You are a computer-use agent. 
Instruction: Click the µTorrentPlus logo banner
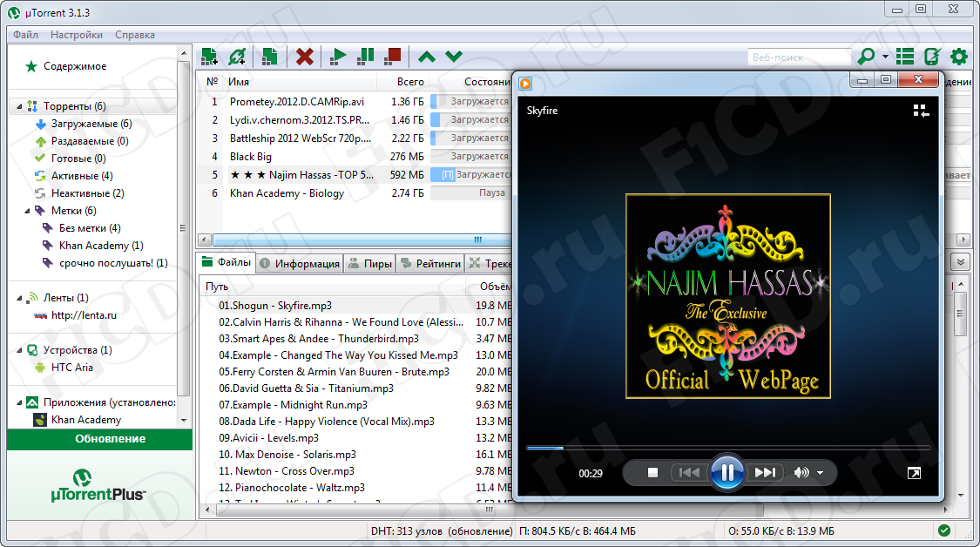[x=98, y=486]
